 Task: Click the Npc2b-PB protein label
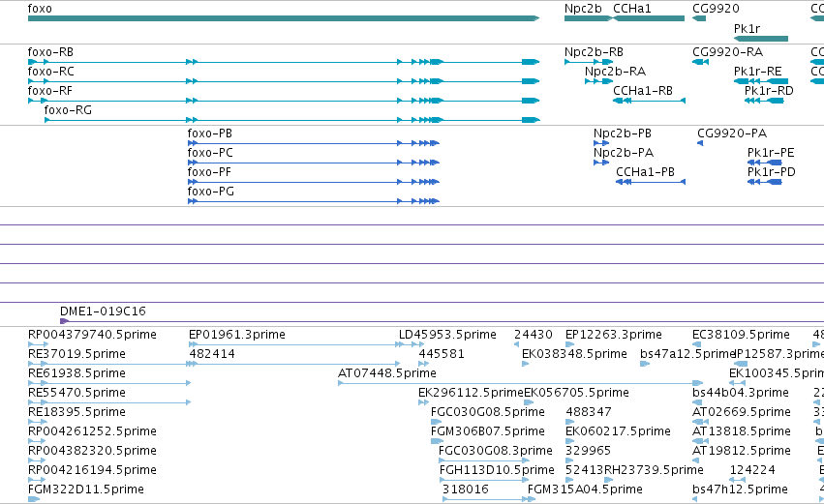623,133
